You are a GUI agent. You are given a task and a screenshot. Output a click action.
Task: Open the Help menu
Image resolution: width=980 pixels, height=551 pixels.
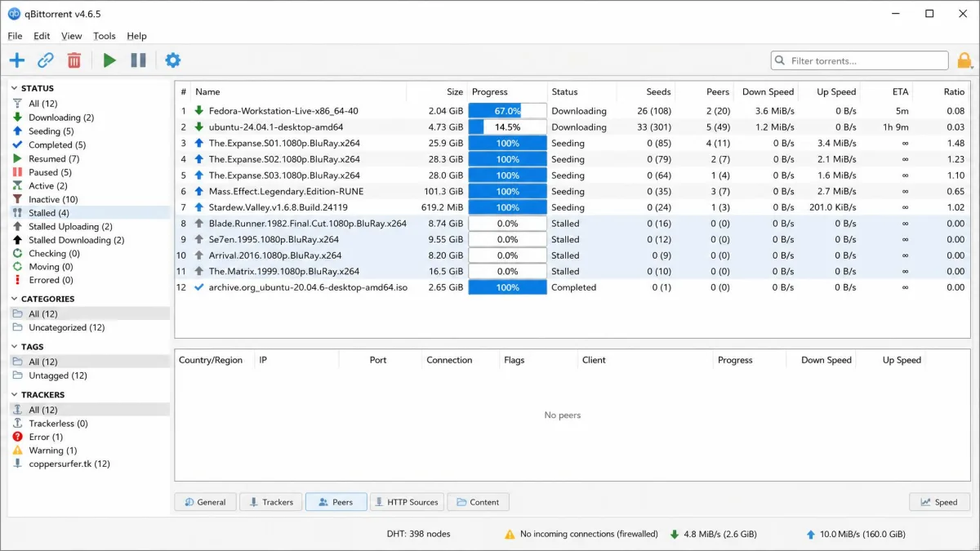click(x=137, y=36)
